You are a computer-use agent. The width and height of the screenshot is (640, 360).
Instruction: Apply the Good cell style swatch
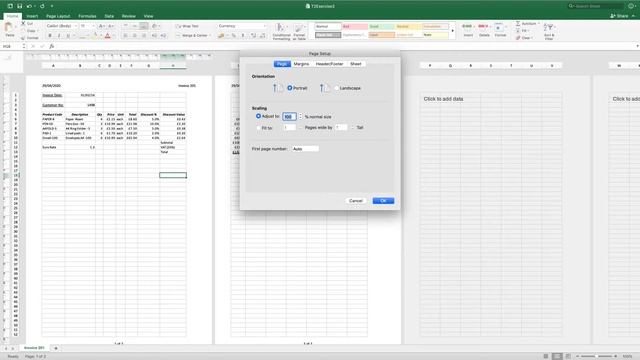click(x=382, y=26)
